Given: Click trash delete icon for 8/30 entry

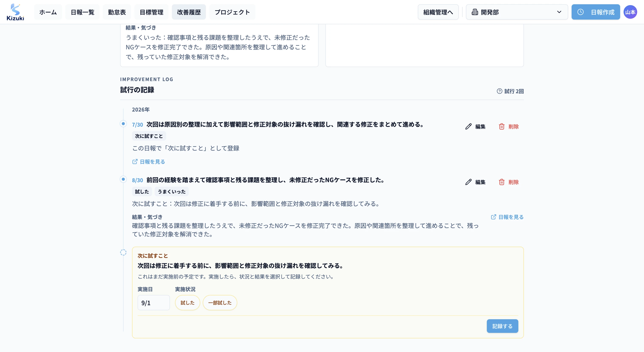Looking at the screenshot, I should (x=502, y=182).
